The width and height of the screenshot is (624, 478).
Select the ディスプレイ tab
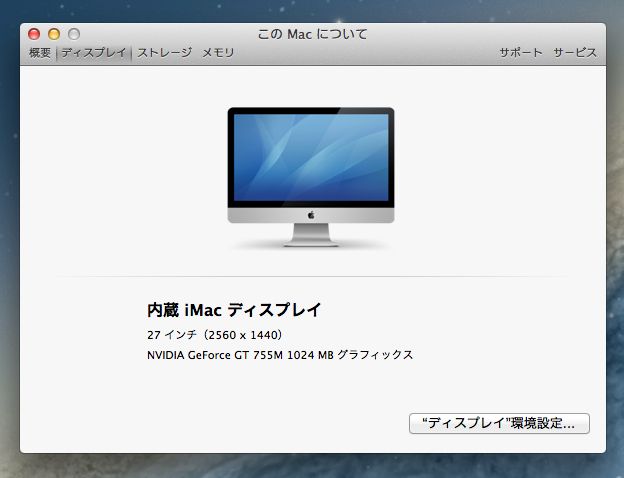(94, 53)
